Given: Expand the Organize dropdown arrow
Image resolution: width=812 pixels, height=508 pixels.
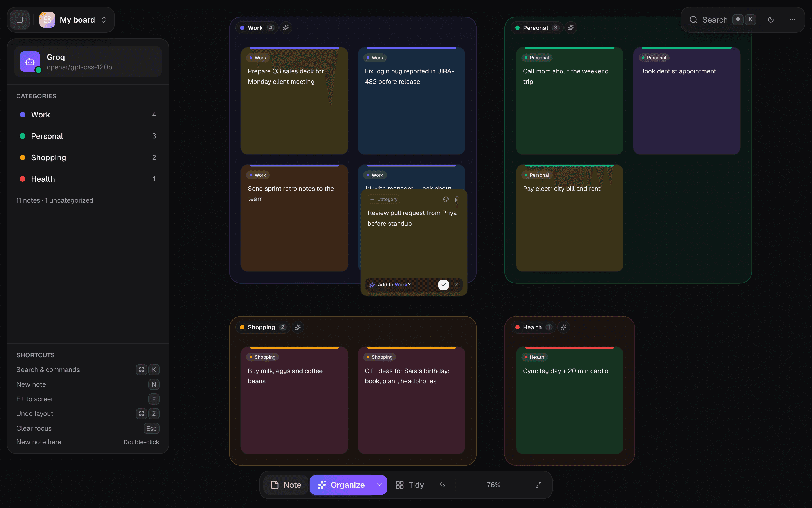Looking at the screenshot, I should click(x=379, y=485).
